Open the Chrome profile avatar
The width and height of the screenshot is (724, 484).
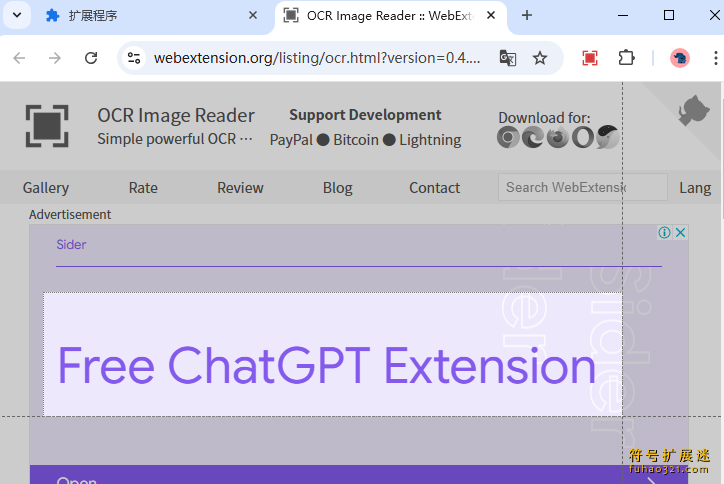(x=680, y=58)
